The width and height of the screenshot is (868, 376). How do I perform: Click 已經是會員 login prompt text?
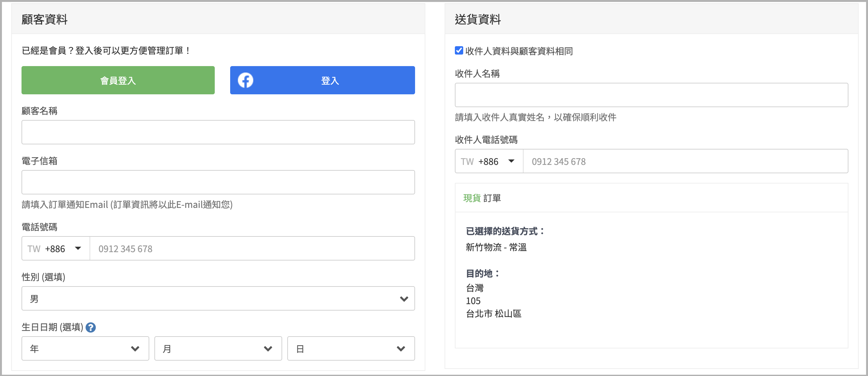tap(107, 50)
